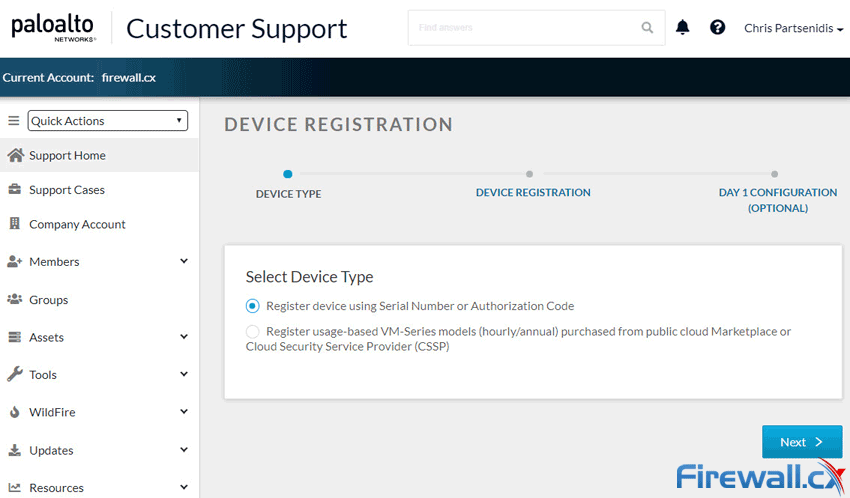Click the WildFire flame icon
Viewport: 850px width, 498px height.
(15, 412)
